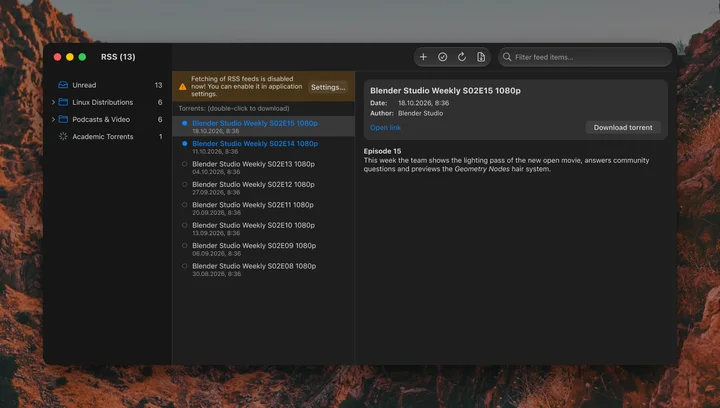720x408 pixels.
Task: Toggle read circle for S02E12 item
Action: (x=185, y=184)
